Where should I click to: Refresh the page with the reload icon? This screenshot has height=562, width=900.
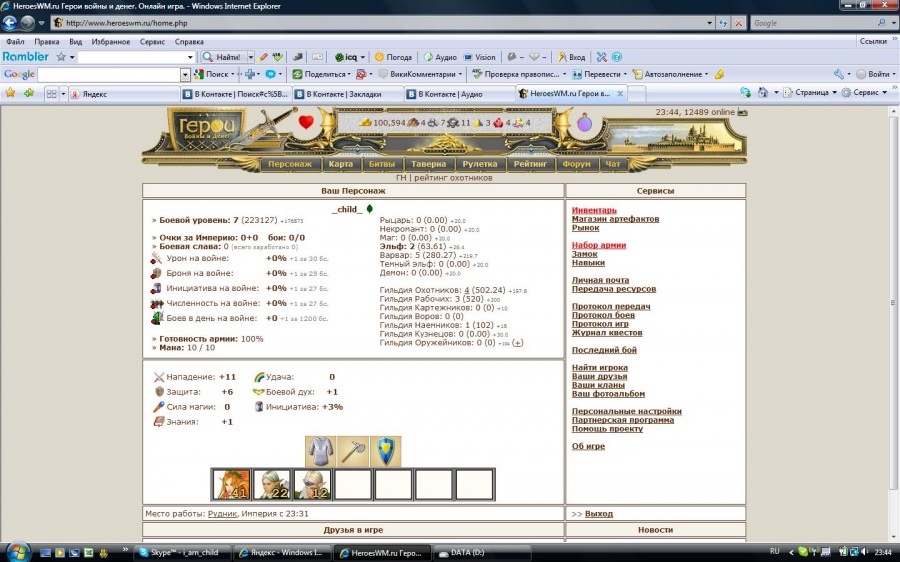click(x=723, y=23)
